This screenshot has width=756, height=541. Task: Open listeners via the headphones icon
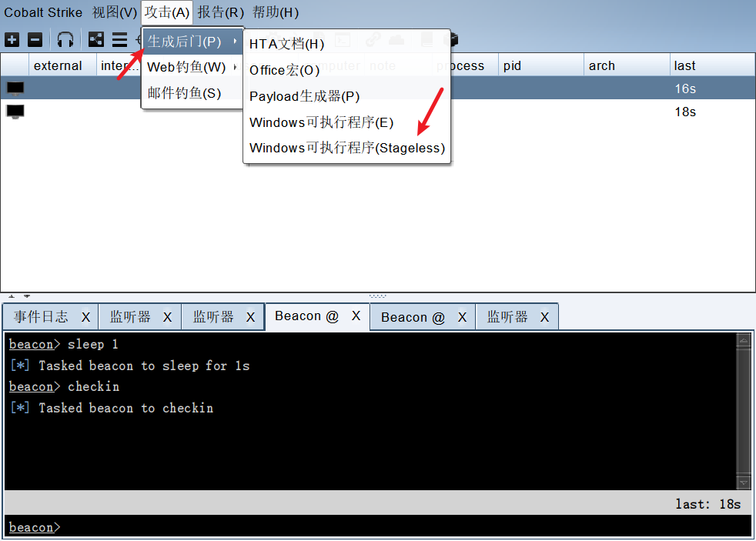(x=65, y=39)
